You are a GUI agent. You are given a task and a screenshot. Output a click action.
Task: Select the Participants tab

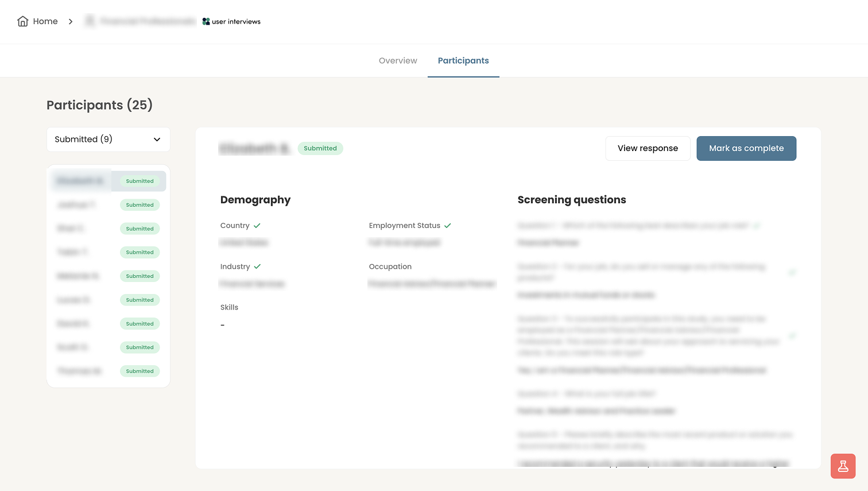(x=463, y=61)
